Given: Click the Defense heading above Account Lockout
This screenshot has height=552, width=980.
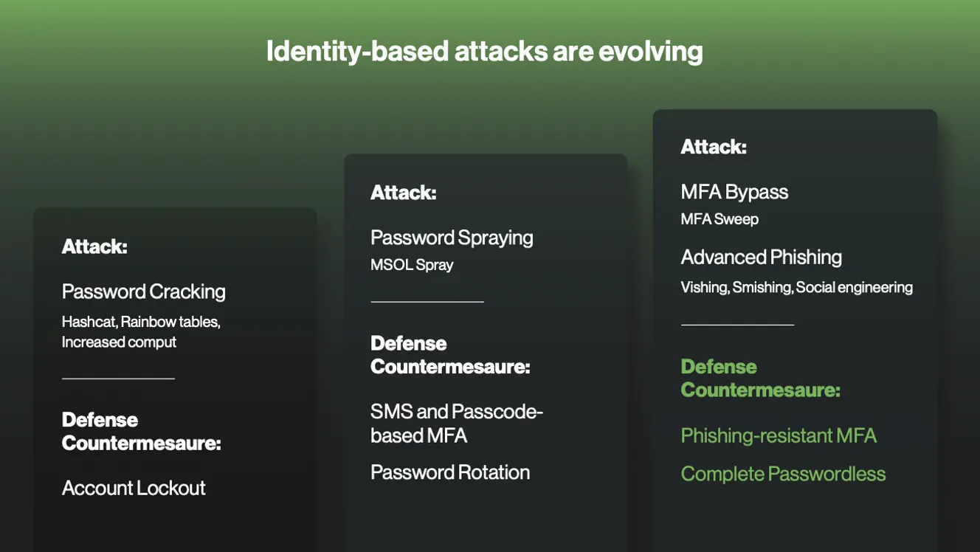Looking at the screenshot, I should pos(141,431).
